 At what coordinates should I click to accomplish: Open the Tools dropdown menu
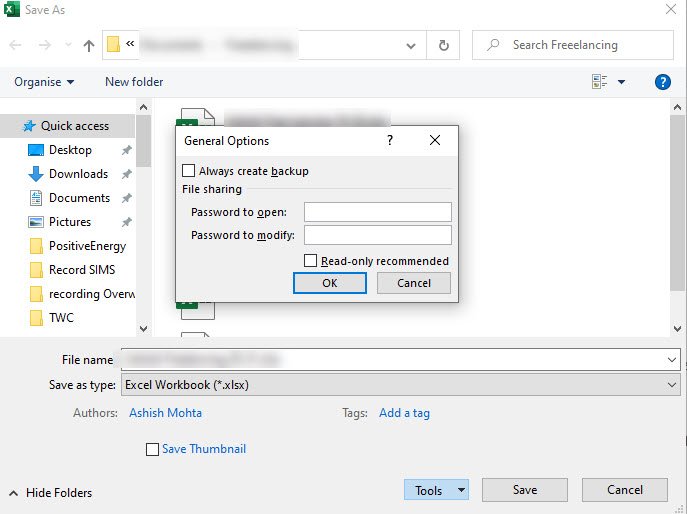436,490
